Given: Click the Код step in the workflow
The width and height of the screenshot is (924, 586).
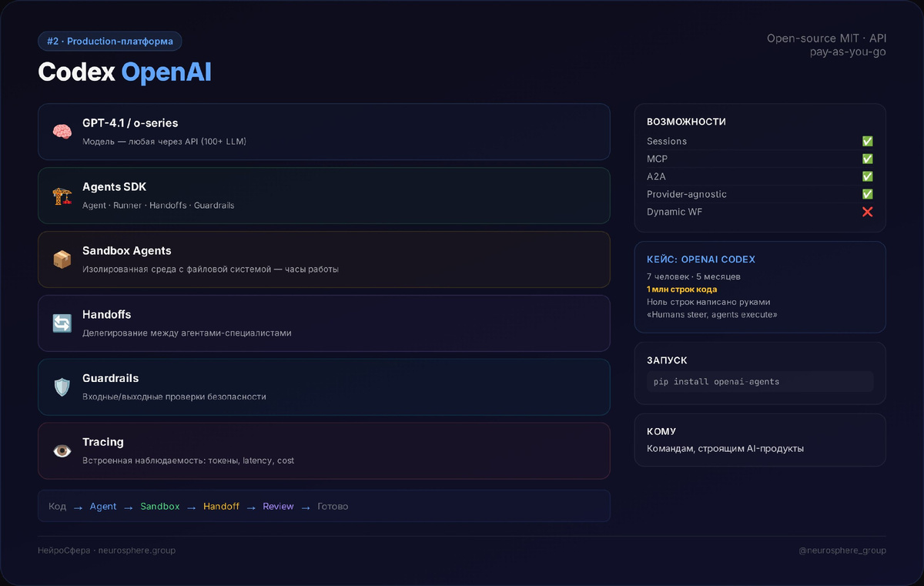Looking at the screenshot, I should point(57,507).
